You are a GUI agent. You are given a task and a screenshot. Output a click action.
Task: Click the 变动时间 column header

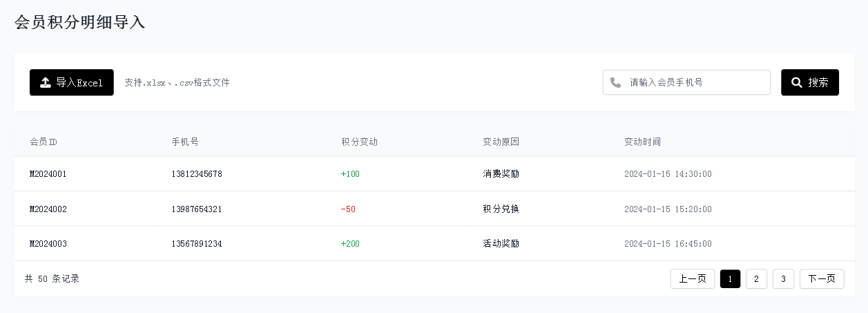(x=642, y=142)
